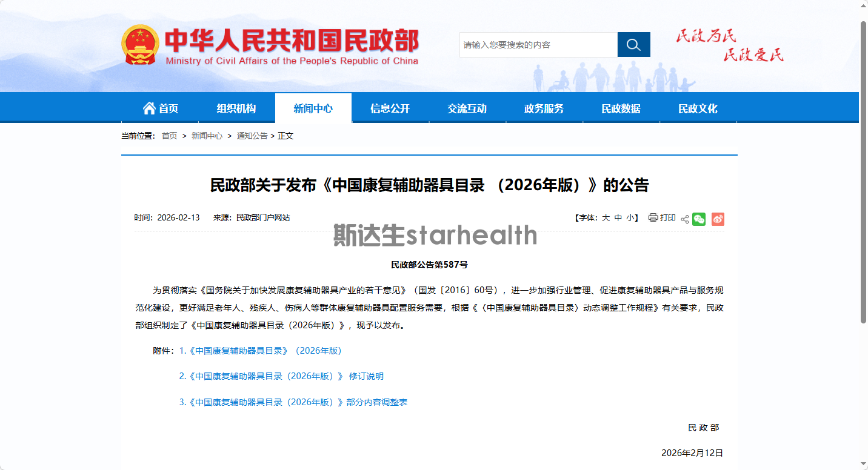The height and width of the screenshot is (470, 868).
Task: Set font size to large (大)
Action: [x=606, y=218]
